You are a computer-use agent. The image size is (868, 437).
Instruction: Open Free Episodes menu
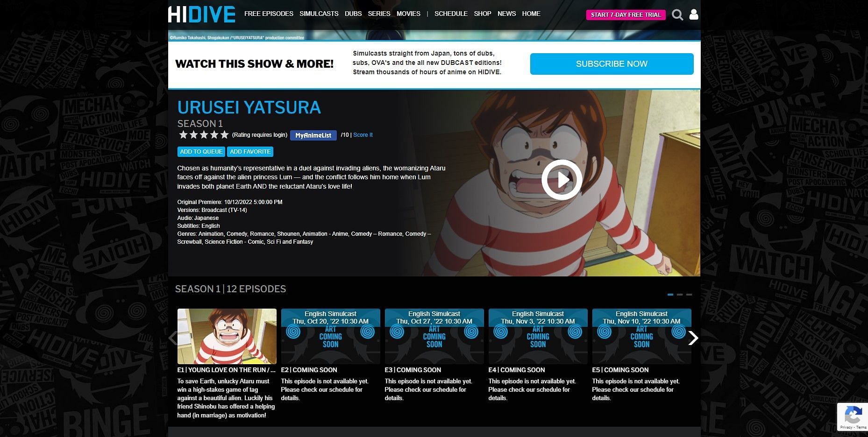269,14
